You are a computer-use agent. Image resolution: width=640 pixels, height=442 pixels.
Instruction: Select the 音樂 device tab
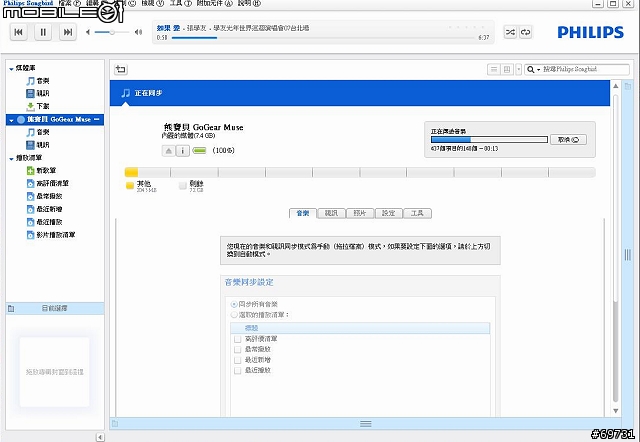point(303,213)
